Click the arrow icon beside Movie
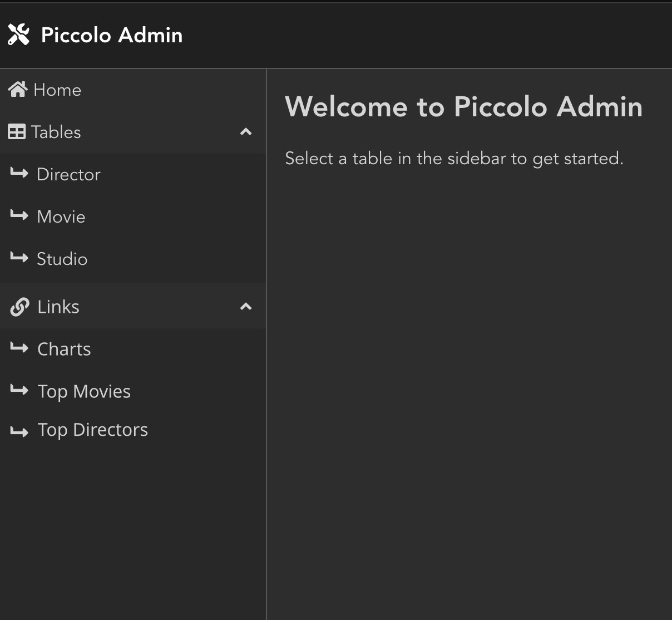Image resolution: width=672 pixels, height=620 pixels. [x=19, y=216]
